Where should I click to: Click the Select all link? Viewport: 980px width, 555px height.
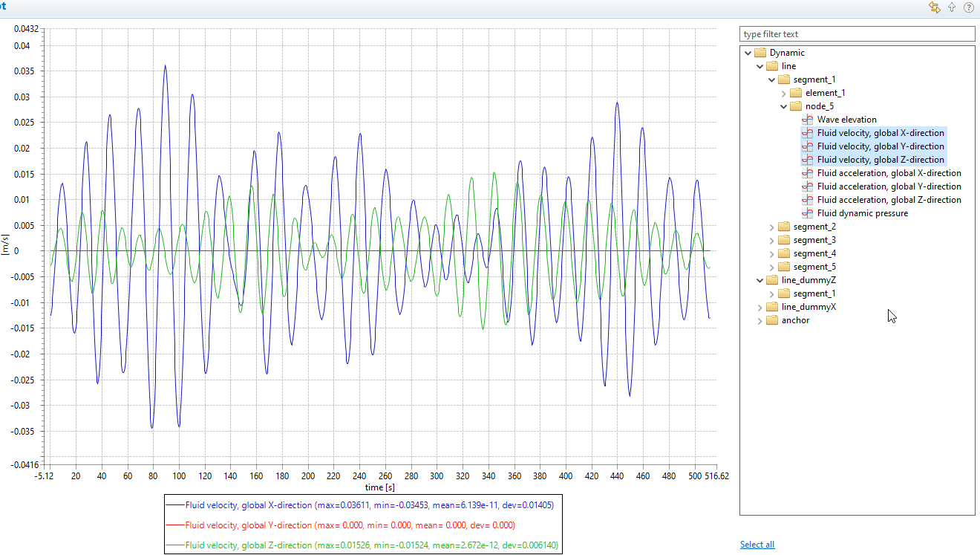[757, 545]
